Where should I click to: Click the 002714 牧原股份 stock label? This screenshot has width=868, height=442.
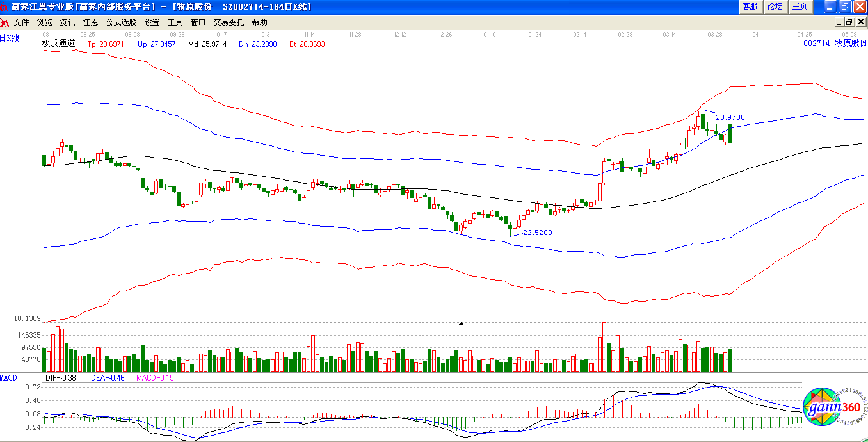[x=835, y=44]
